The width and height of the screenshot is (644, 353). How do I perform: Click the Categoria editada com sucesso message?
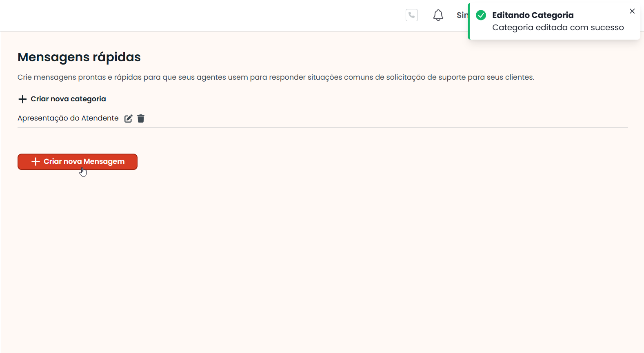point(557,27)
